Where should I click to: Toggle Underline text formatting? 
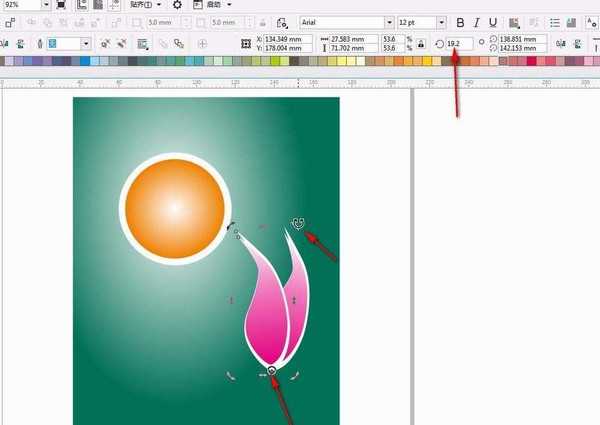click(x=493, y=23)
